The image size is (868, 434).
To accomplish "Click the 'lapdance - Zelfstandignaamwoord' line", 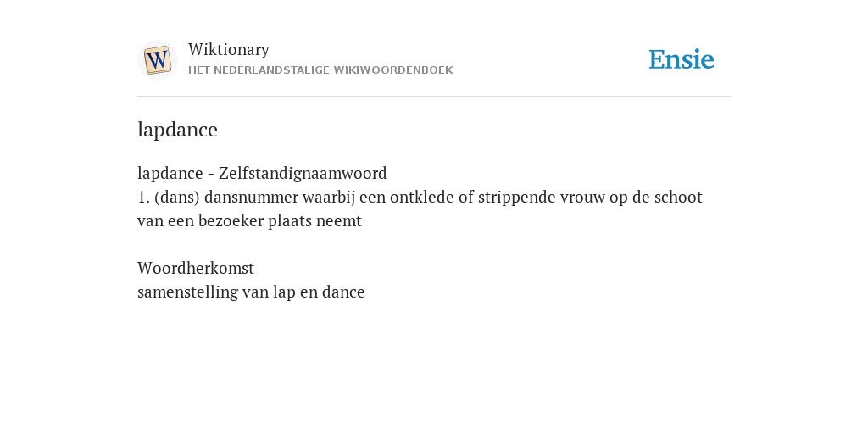I will (262, 174).
